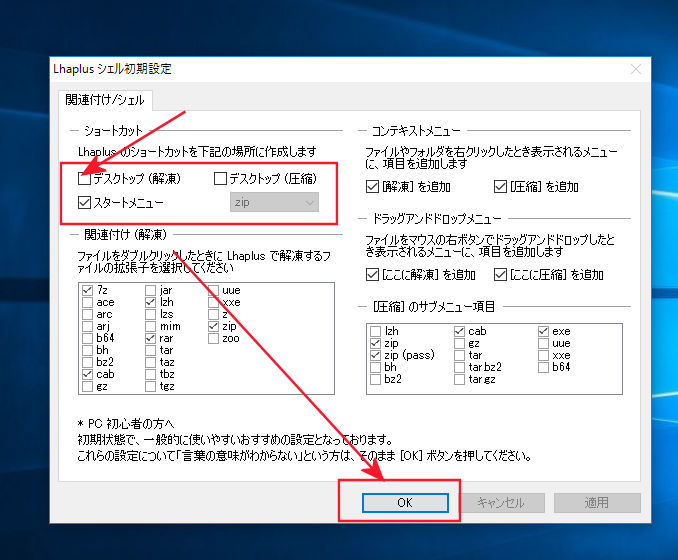Check b64 in the compress submenu list
This screenshot has height=560, width=678.
pos(544,367)
